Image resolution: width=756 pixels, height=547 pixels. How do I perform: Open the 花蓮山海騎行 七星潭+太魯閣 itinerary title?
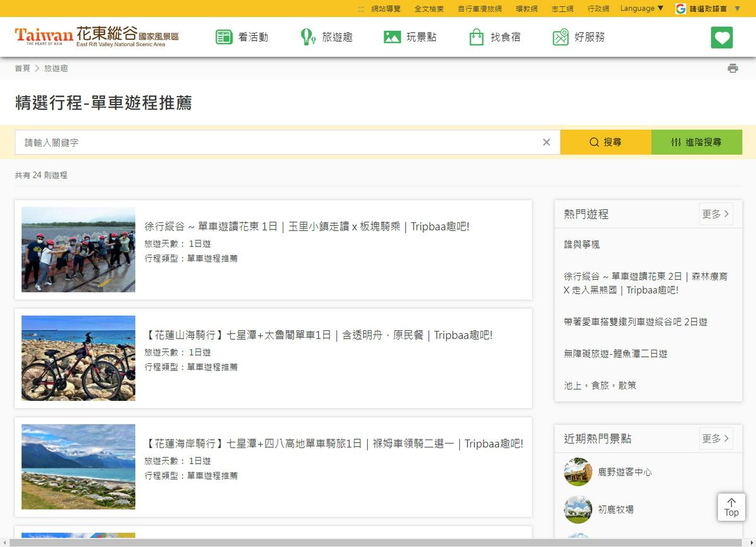(318, 335)
